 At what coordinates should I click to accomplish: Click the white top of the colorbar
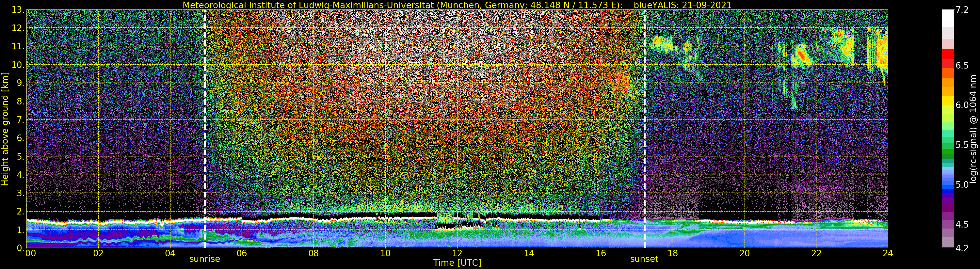pyautogui.click(x=948, y=17)
